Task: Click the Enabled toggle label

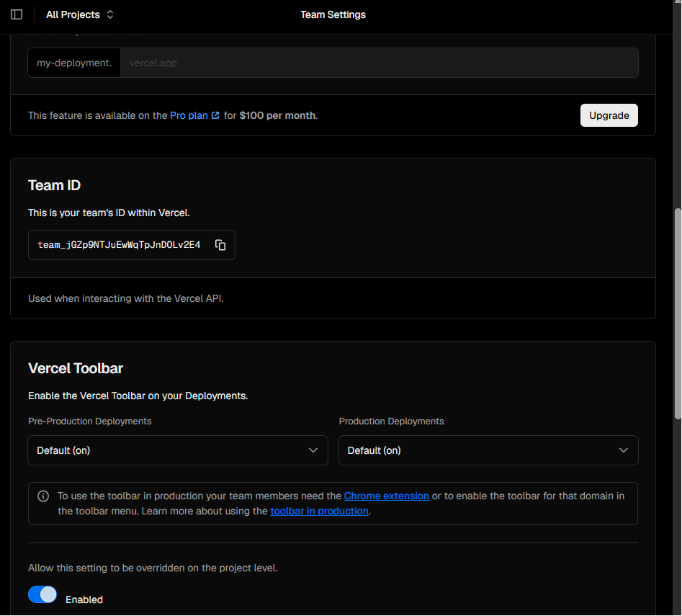Action: coord(84,600)
